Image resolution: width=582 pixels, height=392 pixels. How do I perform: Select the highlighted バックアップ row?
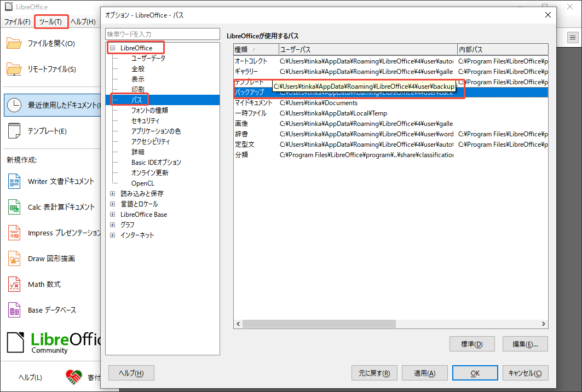pos(391,93)
